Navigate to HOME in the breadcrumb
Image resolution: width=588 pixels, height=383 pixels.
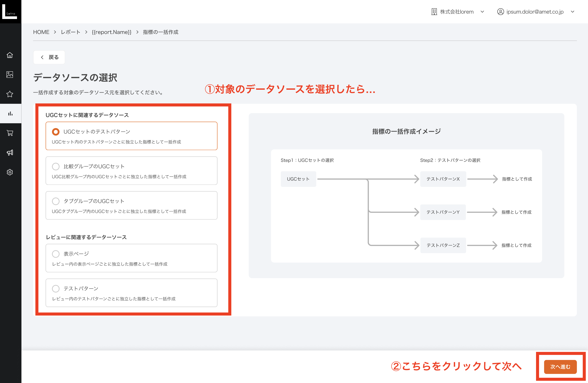(x=41, y=32)
